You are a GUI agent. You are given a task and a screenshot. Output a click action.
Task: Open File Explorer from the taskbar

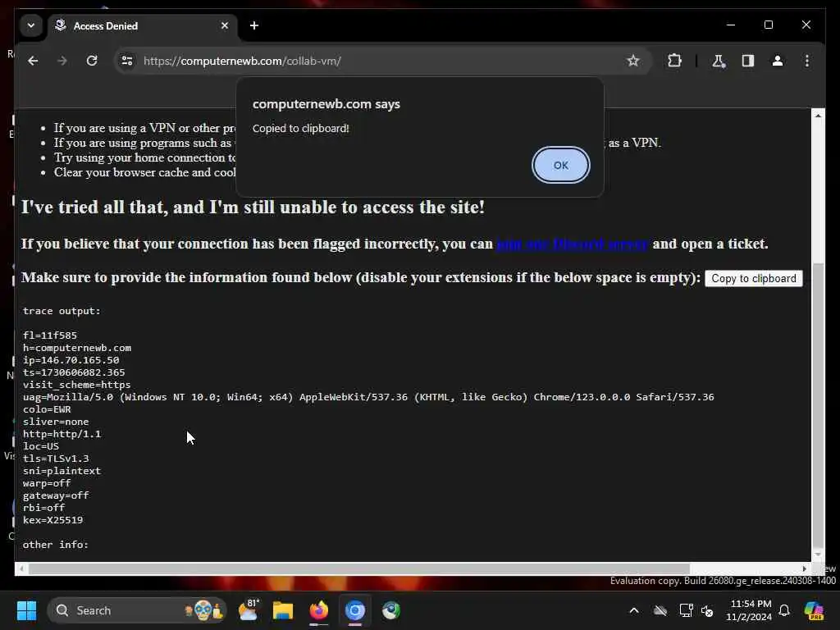(x=283, y=610)
